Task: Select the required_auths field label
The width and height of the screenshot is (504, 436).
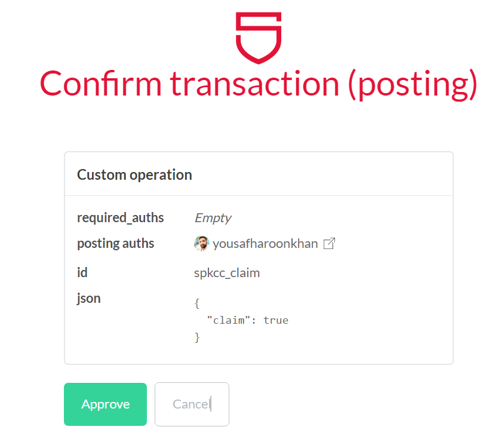Action: point(121,217)
